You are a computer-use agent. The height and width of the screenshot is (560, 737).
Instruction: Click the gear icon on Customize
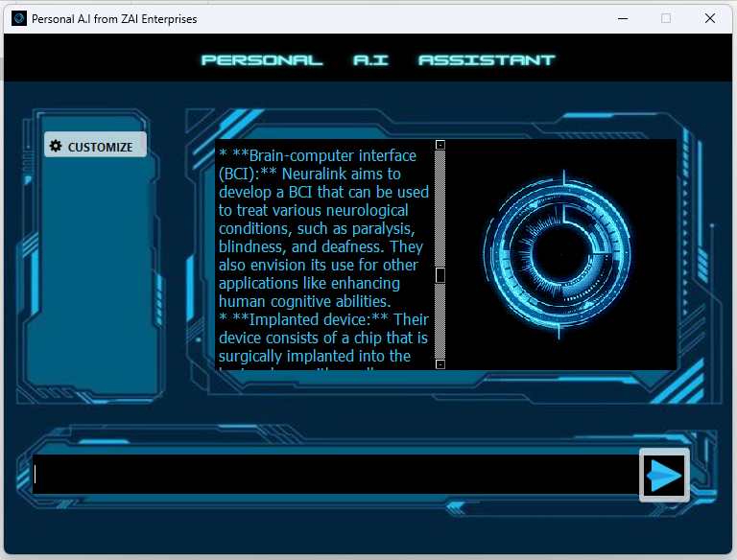point(56,146)
